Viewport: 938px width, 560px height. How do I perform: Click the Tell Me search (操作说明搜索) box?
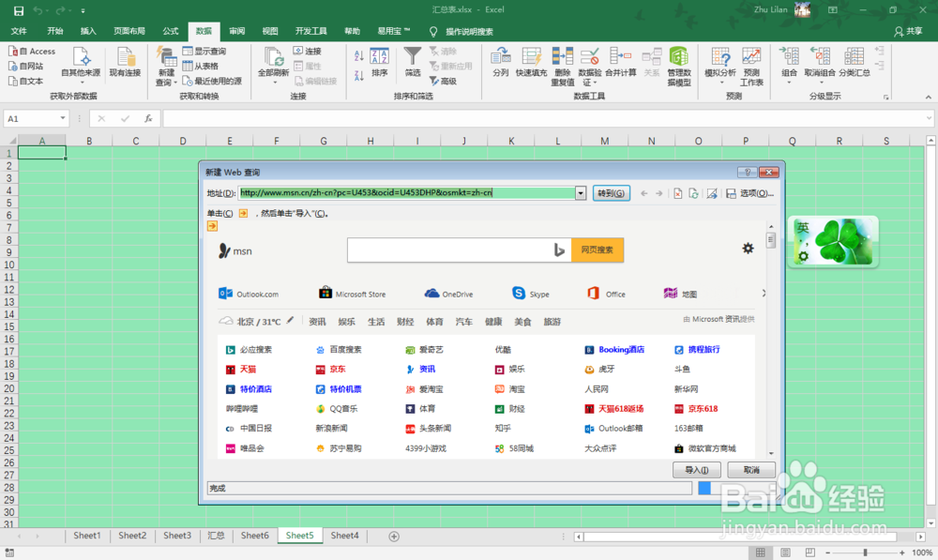click(461, 31)
